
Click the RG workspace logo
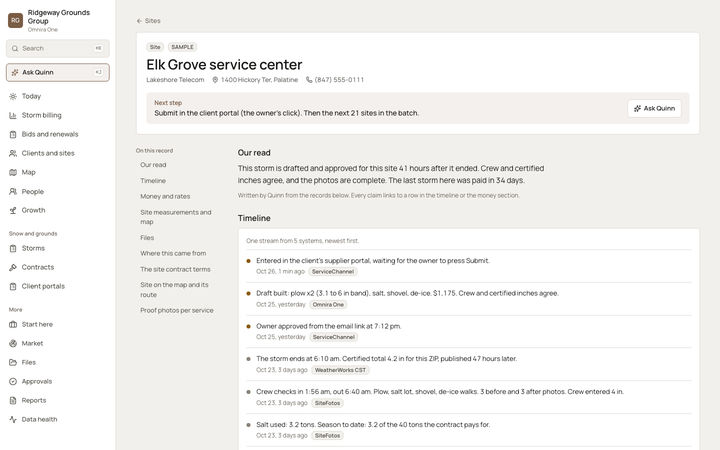[x=15, y=20]
